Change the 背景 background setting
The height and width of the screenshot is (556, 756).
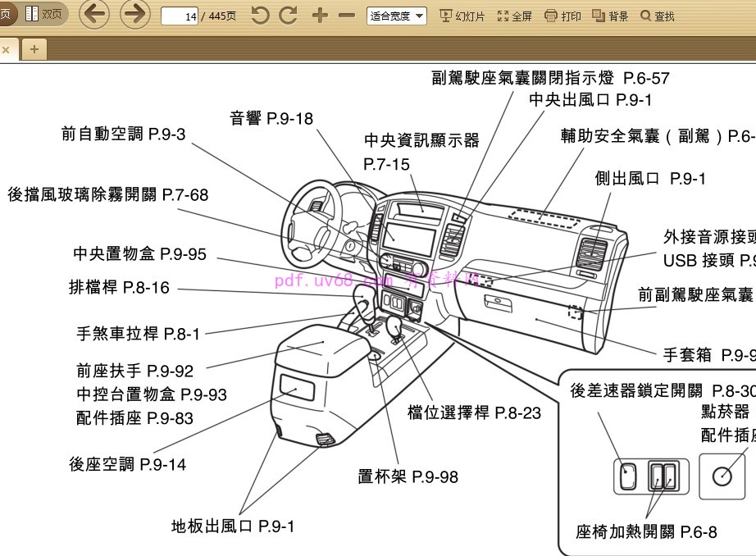pos(612,15)
